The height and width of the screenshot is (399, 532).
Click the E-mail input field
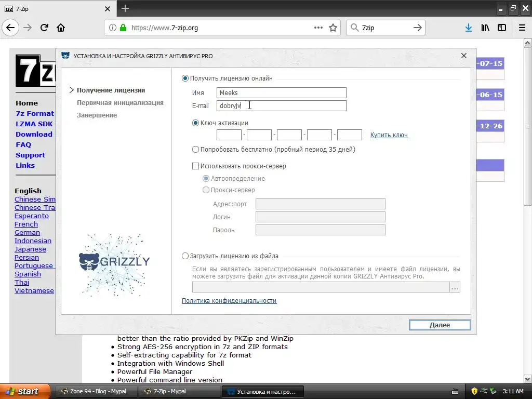(x=281, y=105)
